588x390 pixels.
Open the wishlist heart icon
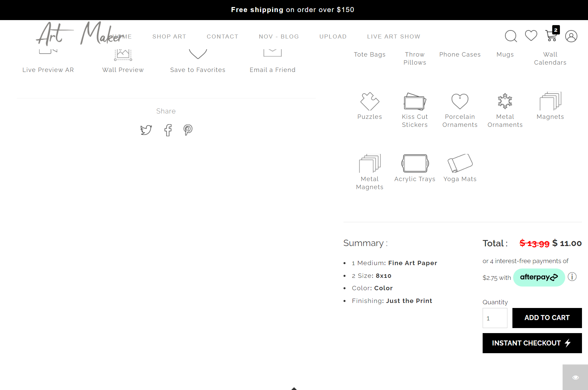pyautogui.click(x=531, y=35)
